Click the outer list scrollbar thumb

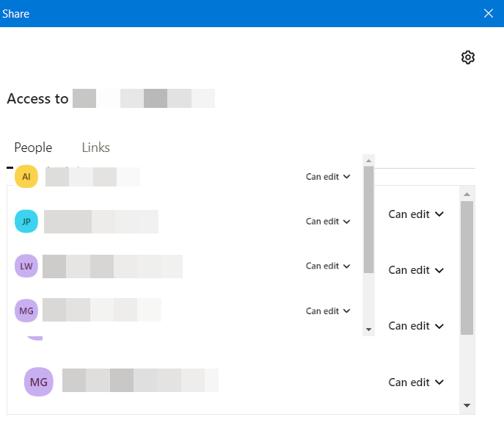tap(467, 266)
